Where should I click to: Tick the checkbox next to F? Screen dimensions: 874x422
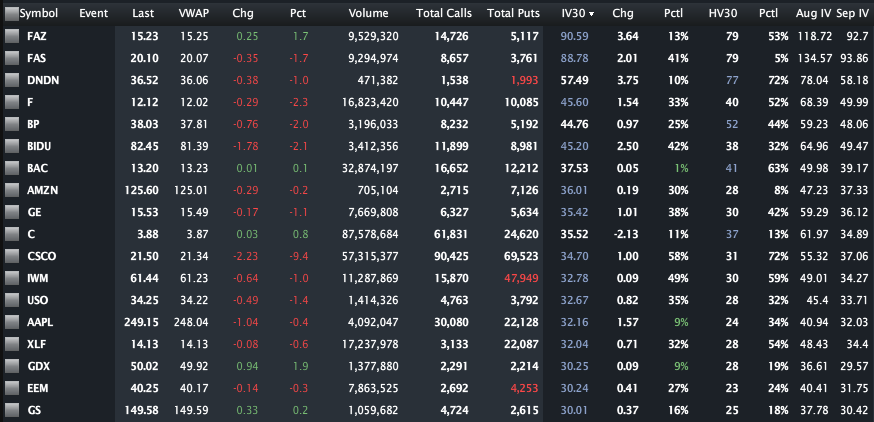(11, 102)
